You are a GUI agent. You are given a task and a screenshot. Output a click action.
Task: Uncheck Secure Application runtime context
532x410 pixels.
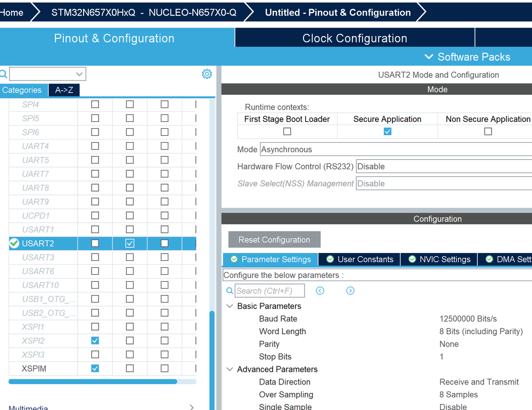pos(388,131)
